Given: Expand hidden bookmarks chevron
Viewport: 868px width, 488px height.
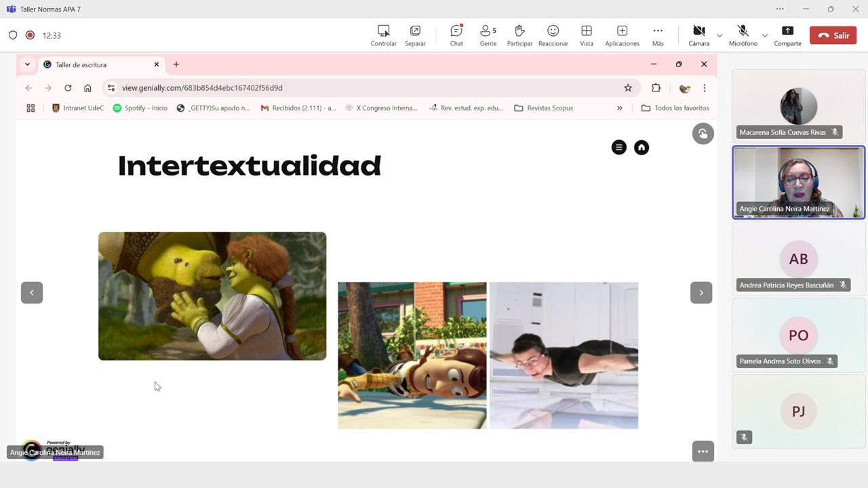Looking at the screenshot, I should 619,108.
